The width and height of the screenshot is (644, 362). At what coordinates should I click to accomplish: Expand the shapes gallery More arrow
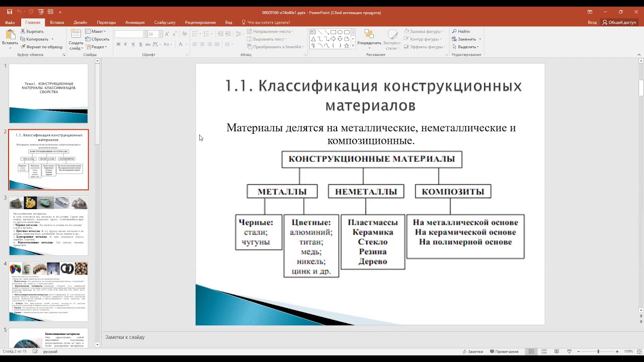pos(353,46)
